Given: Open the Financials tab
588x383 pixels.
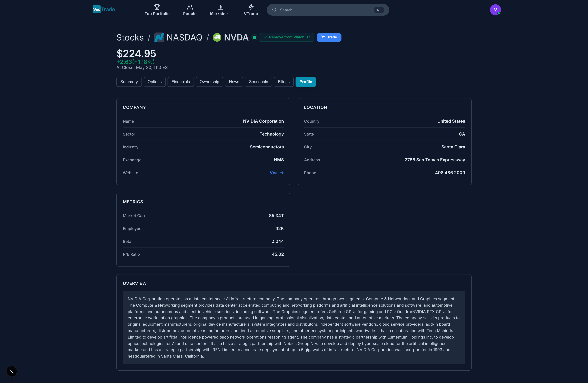Looking at the screenshot, I should (x=181, y=82).
